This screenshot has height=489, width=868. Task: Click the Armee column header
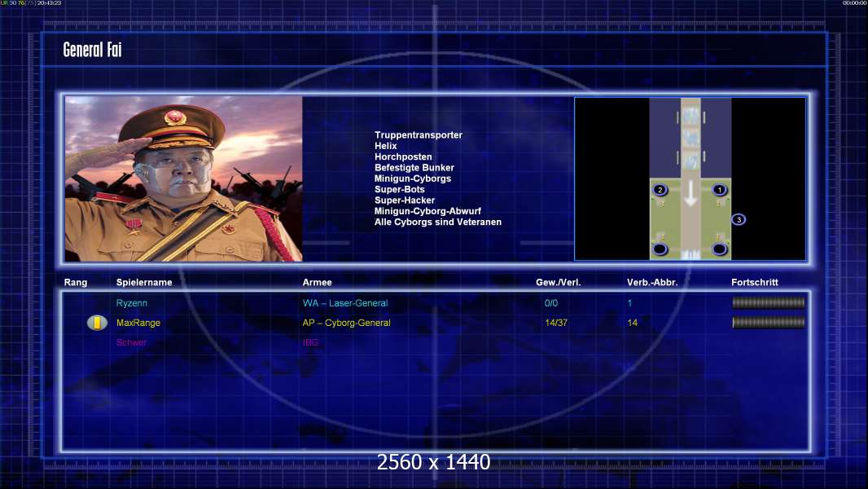[317, 283]
